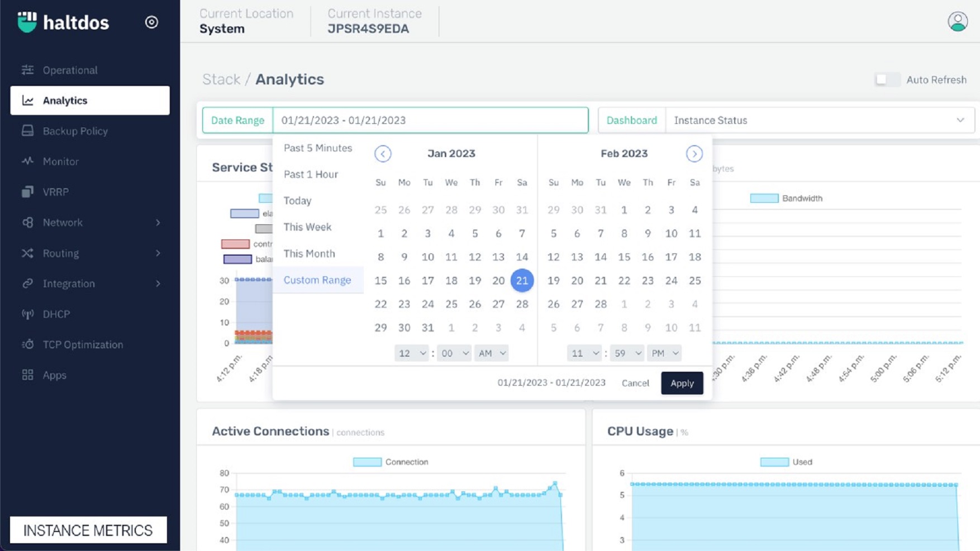Click the Apply button
Screen dimensions: 980x551
[x=682, y=384]
